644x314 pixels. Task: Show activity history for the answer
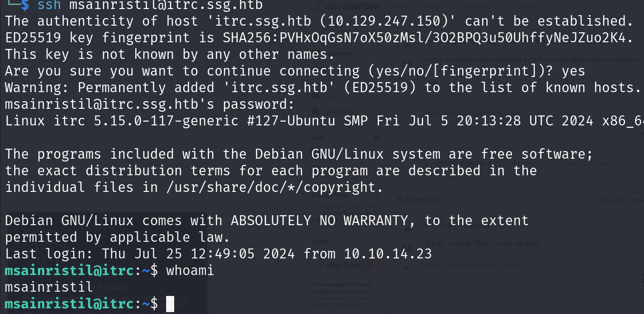point(407,302)
